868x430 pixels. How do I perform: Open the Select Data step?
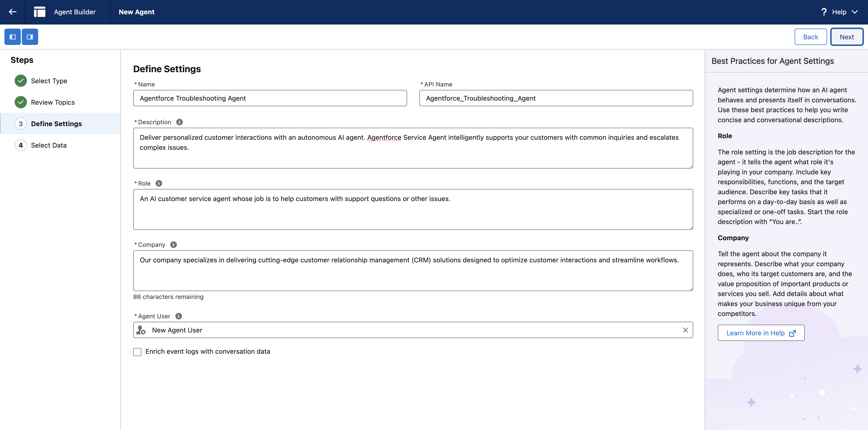(49, 145)
